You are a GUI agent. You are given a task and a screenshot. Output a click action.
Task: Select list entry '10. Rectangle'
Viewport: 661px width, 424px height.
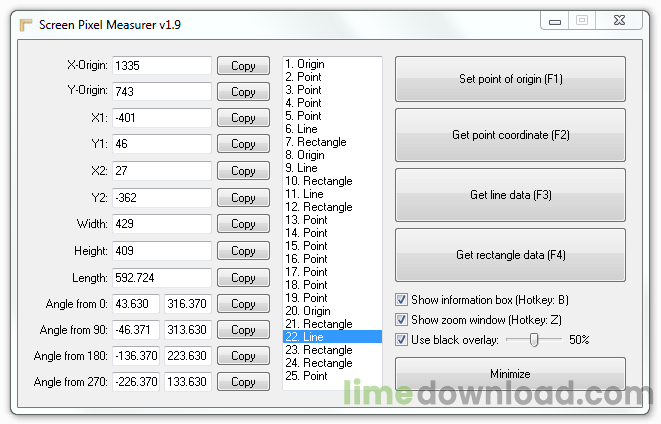point(332,181)
